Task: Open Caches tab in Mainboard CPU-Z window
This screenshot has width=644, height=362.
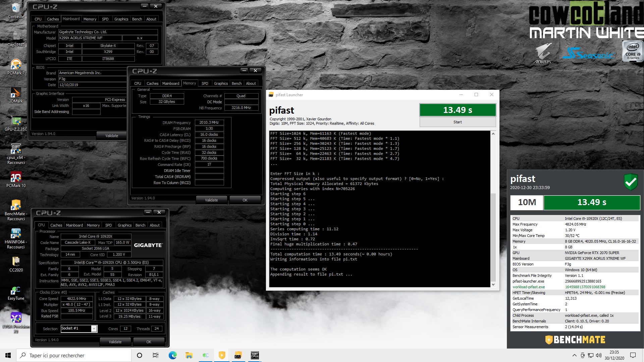Action: (53, 19)
